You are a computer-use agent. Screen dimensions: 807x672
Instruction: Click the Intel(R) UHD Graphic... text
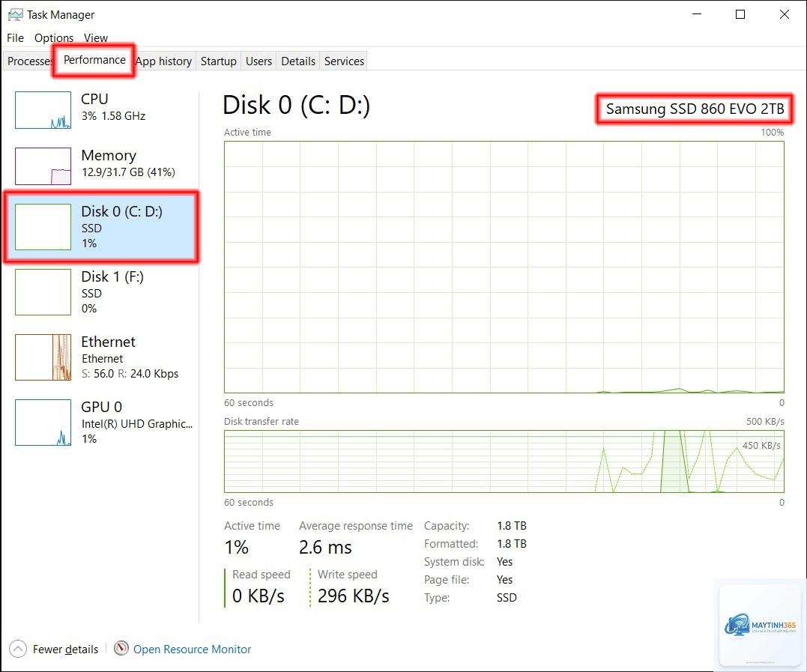point(137,424)
